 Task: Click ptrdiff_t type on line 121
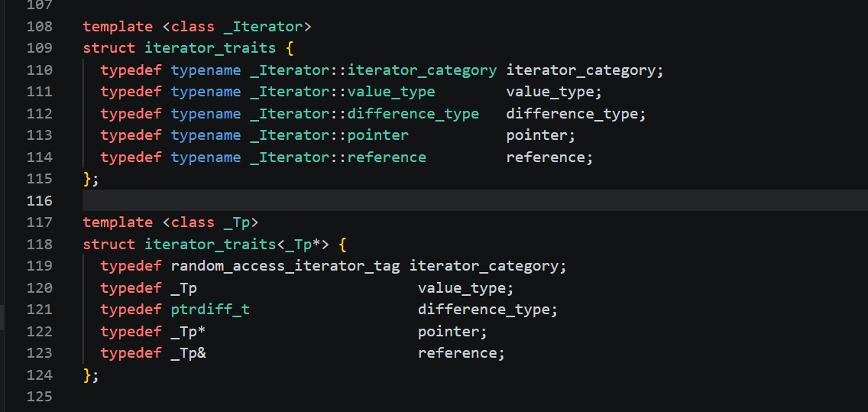(210, 310)
